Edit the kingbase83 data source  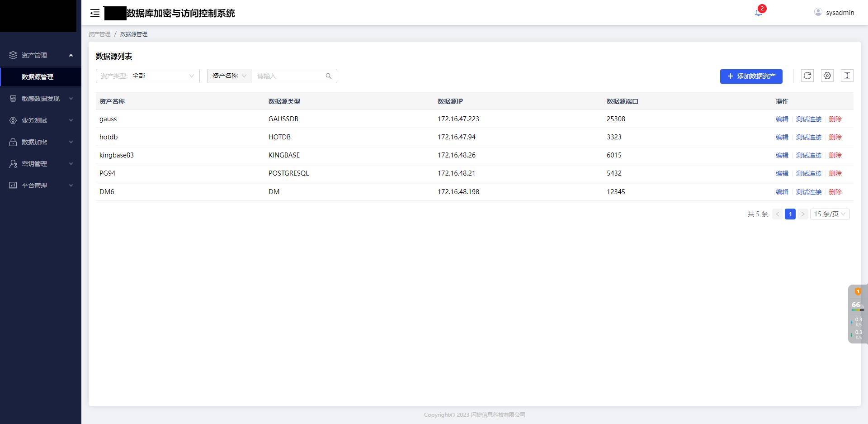(x=782, y=155)
